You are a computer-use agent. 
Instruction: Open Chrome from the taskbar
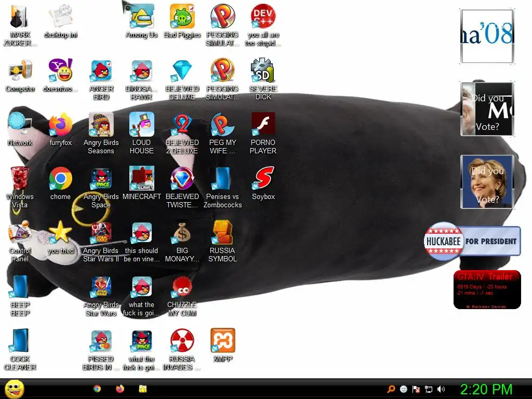(97, 389)
